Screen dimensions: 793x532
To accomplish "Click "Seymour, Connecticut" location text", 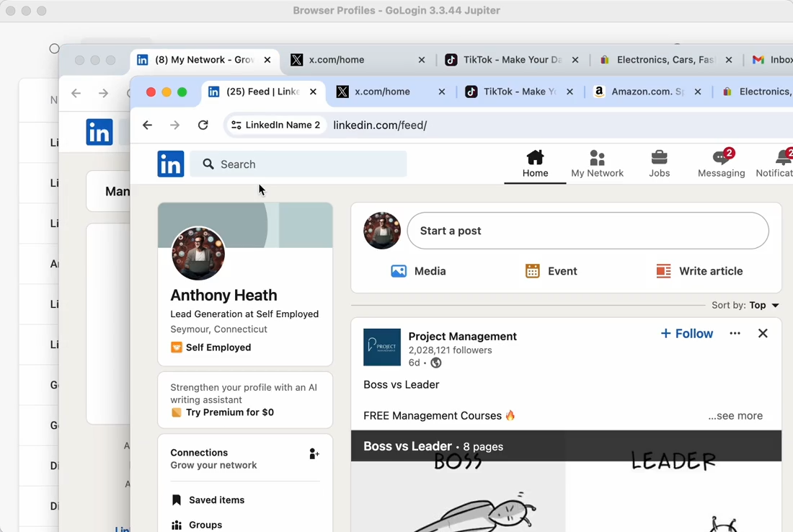I will tap(218, 329).
